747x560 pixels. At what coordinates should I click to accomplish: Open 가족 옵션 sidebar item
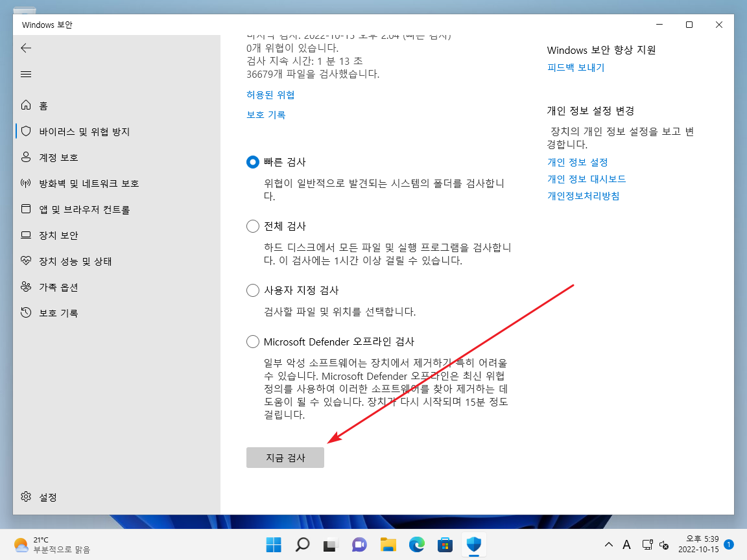(x=118, y=286)
